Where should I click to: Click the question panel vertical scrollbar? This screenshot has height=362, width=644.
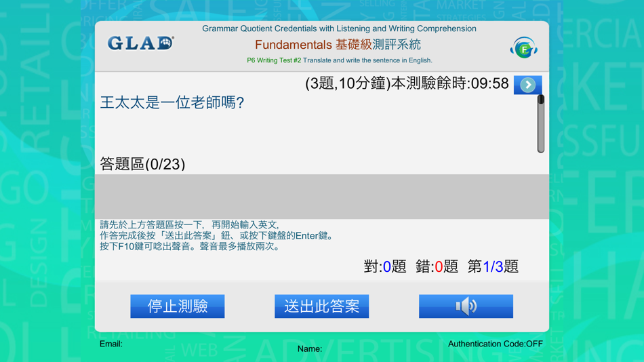pyautogui.click(x=540, y=123)
